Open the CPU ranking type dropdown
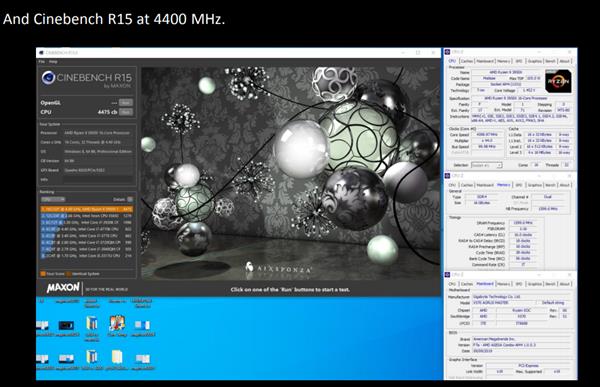This screenshot has width=600, height=387. (53, 199)
